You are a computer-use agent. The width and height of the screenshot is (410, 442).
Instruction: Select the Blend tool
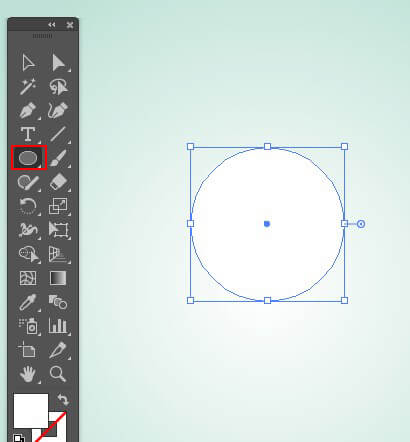pos(58,302)
